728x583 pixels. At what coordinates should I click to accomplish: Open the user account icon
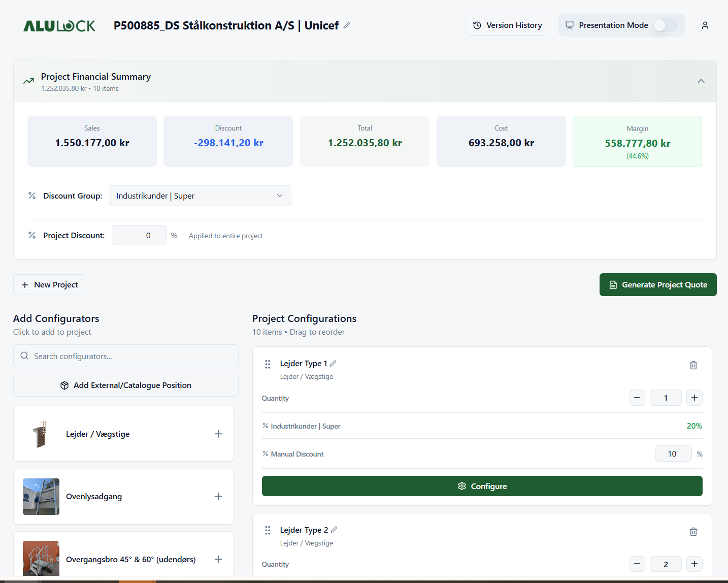705,25
